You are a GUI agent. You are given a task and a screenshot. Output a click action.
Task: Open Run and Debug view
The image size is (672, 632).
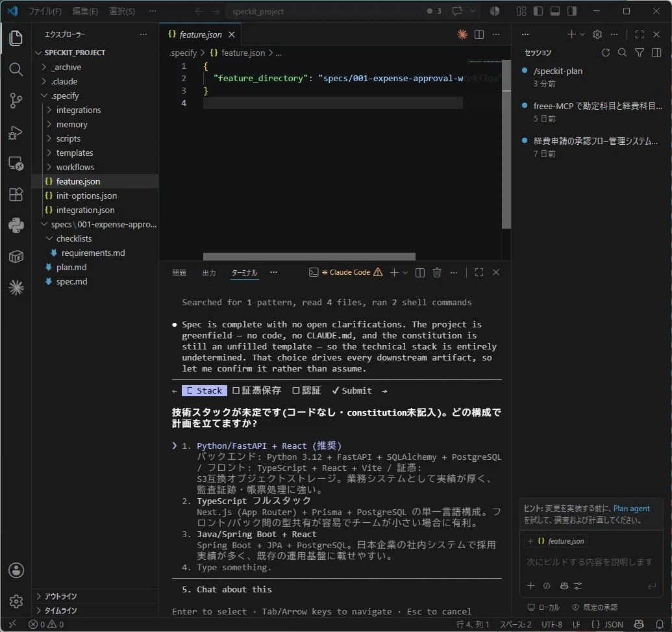pyautogui.click(x=16, y=133)
